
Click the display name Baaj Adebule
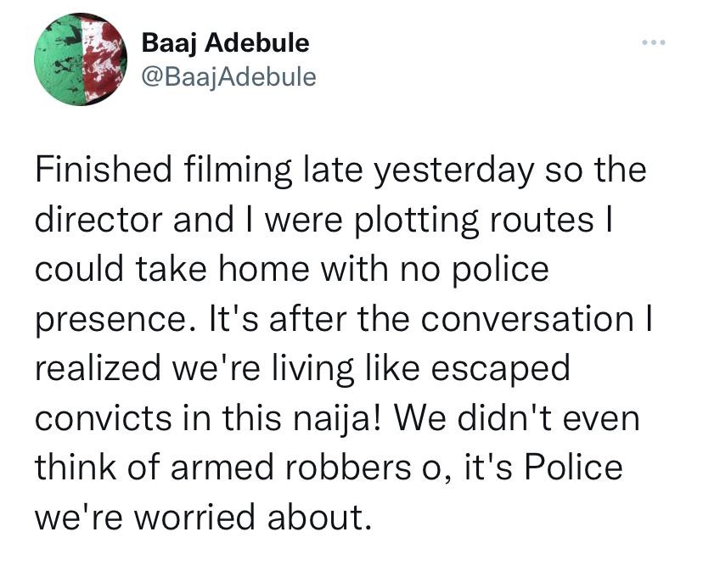[x=226, y=43]
